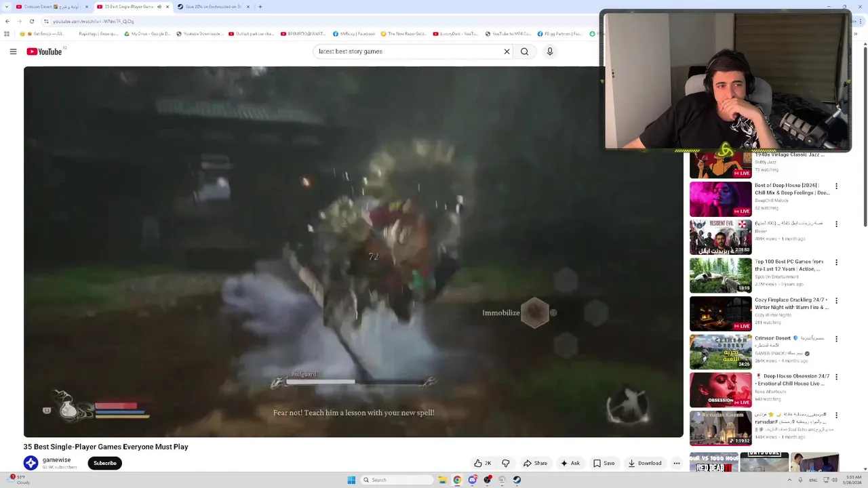Share the video
The image size is (868, 488).
click(535, 463)
